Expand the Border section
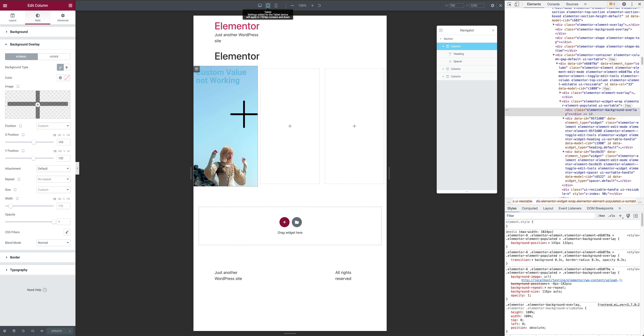This screenshot has height=336, width=644. (37, 257)
